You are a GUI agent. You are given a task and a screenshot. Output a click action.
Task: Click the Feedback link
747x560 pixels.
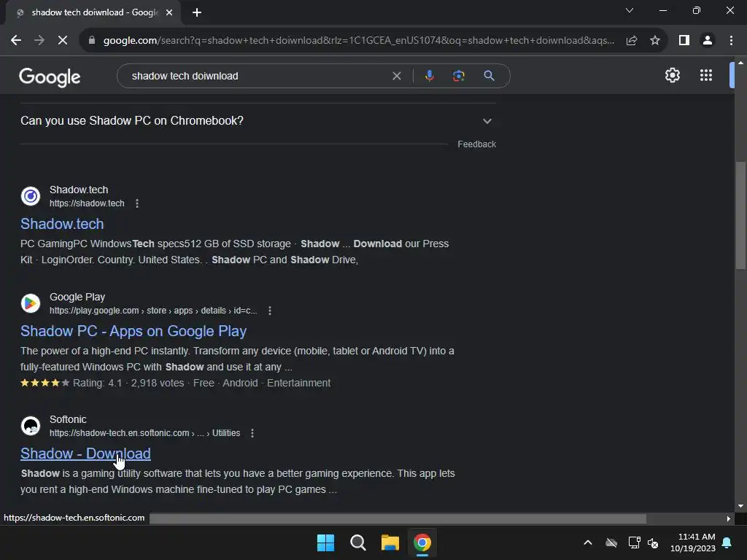pos(476,144)
